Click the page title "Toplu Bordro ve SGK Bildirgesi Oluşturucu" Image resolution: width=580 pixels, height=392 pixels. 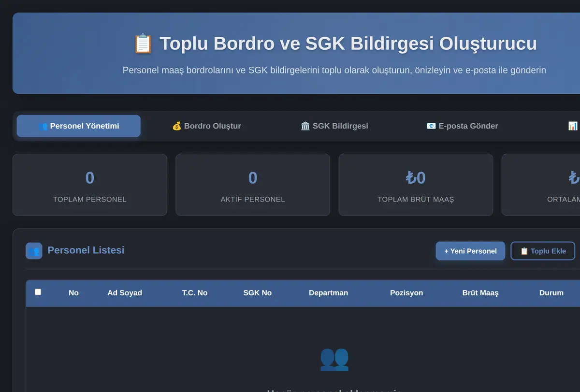(348, 44)
